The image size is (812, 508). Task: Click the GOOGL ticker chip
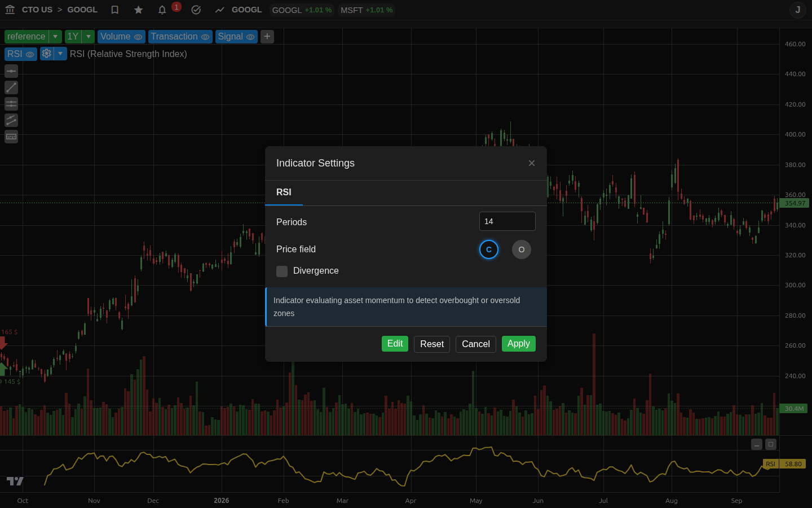(302, 10)
